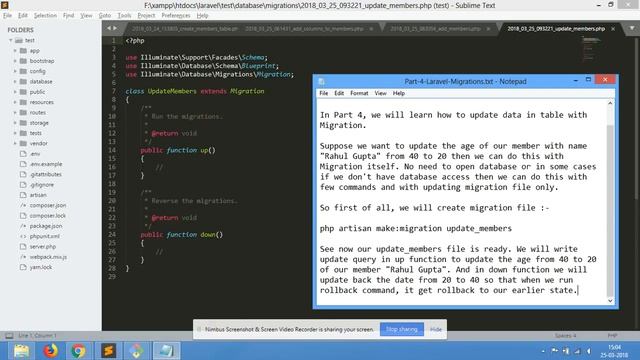Click the Sublime Text title bar icon
640x360 pixels.
pos(5,5)
